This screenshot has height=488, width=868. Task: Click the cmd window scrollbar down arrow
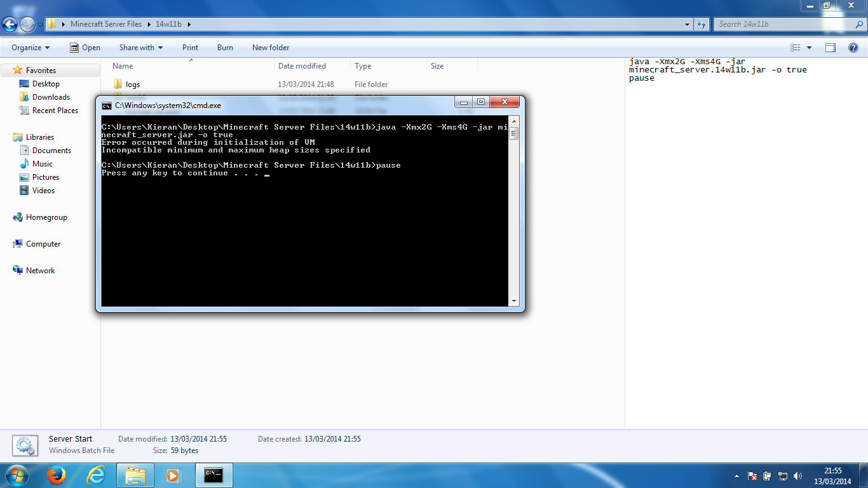pyautogui.click(x=514, y=302)
